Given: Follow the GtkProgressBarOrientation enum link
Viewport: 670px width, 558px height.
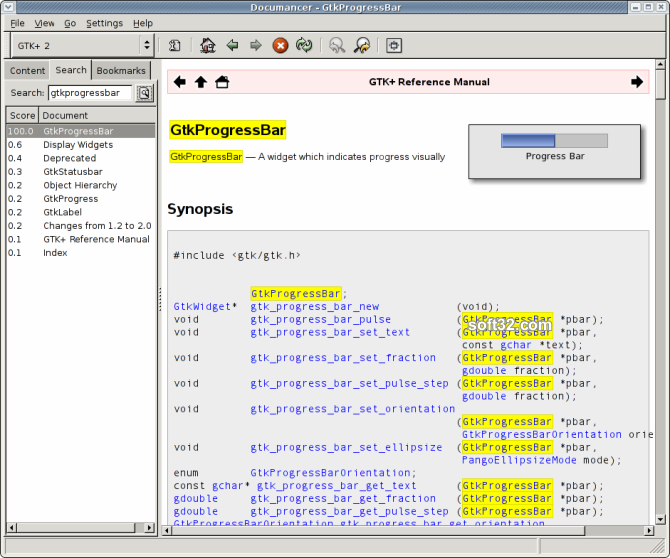Looking at the screenshot, I should pyautogui.click(x=330, y=473).
